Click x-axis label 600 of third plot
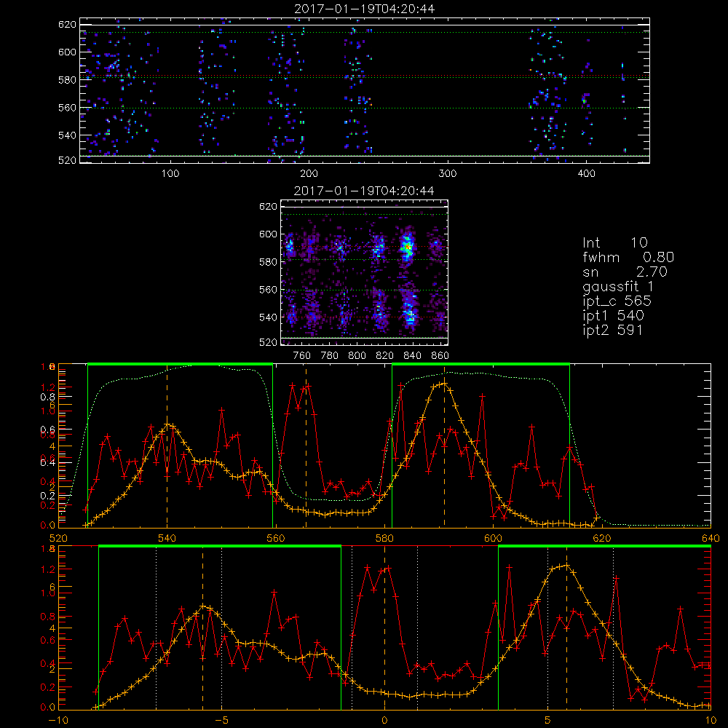 click(493, 539)
